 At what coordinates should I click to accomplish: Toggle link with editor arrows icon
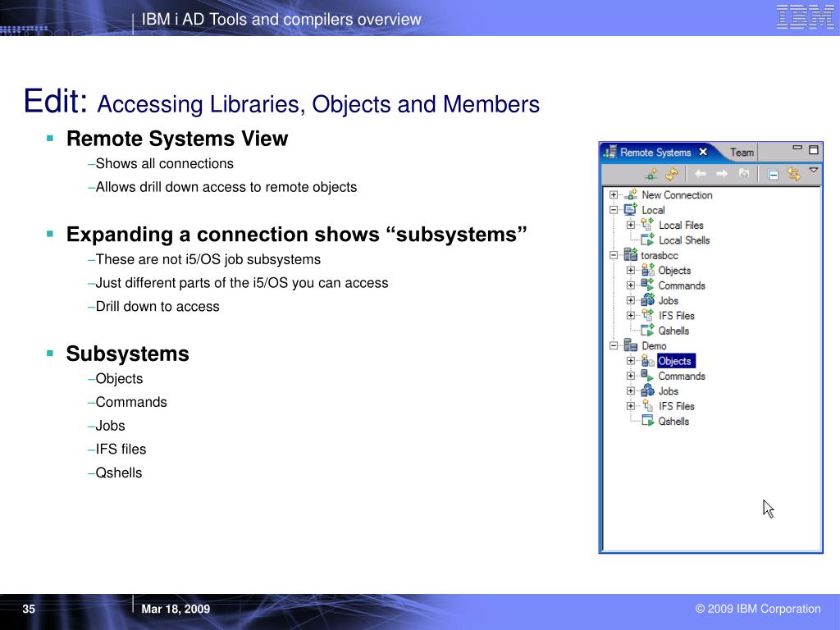click(x=793, y=174)
